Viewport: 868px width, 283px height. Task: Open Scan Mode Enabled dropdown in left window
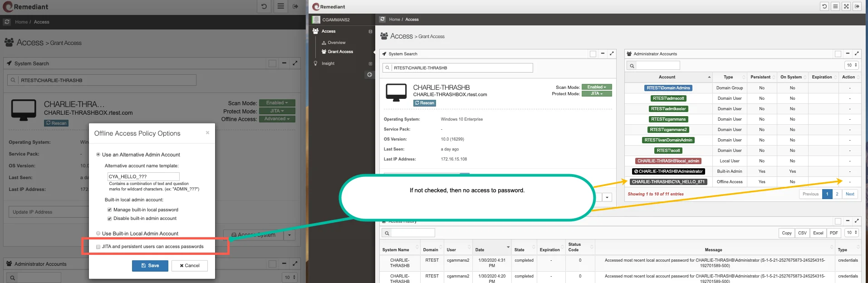[x=277, y=103]
